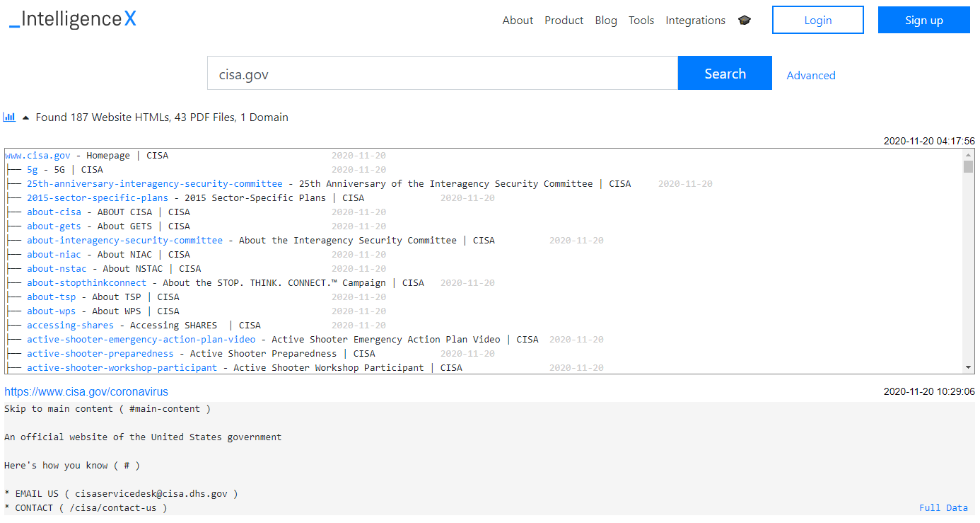Screen dimensions: 980x523
Task: Open the Advanced search link
Action: [811, 75]
